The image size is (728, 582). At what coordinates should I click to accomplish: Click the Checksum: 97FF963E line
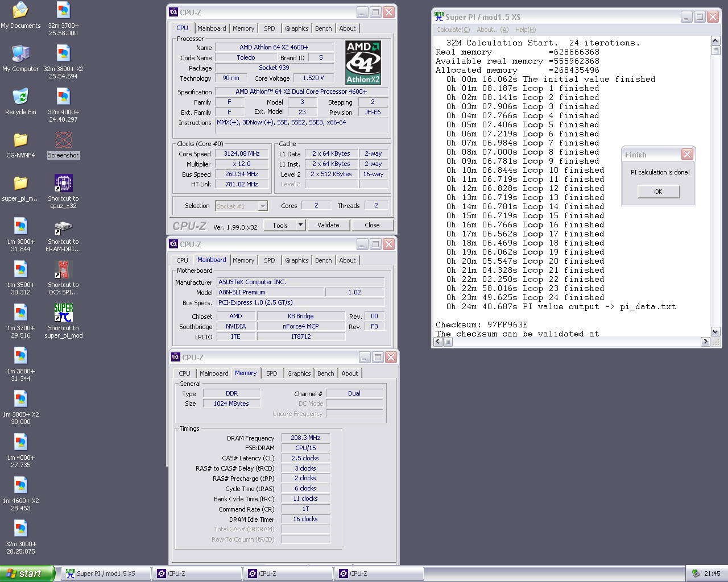point(482,325)
